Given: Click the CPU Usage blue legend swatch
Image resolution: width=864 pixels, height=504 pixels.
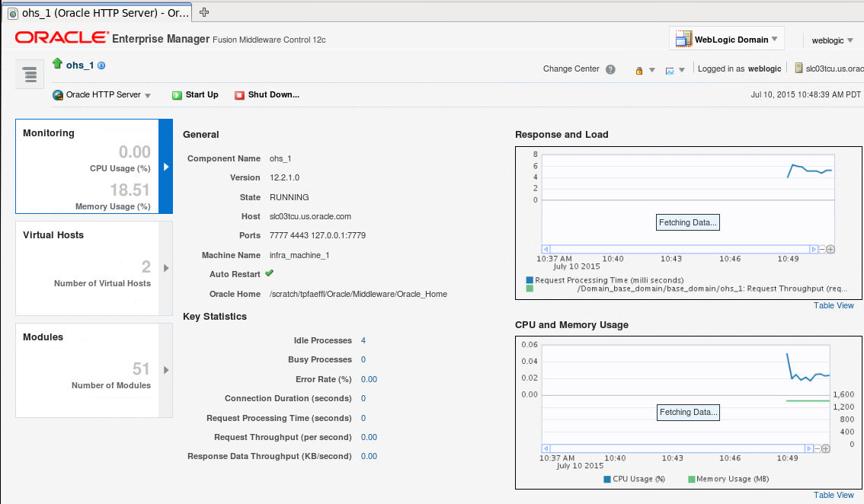Looking at the screenshot, I should pyautogui.click(x=607, y=479).
